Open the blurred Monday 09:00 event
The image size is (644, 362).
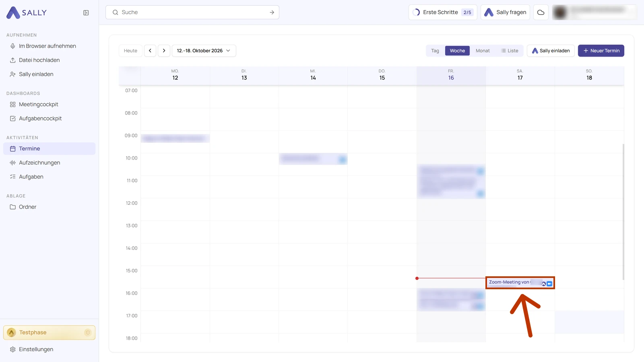point(175,139)
